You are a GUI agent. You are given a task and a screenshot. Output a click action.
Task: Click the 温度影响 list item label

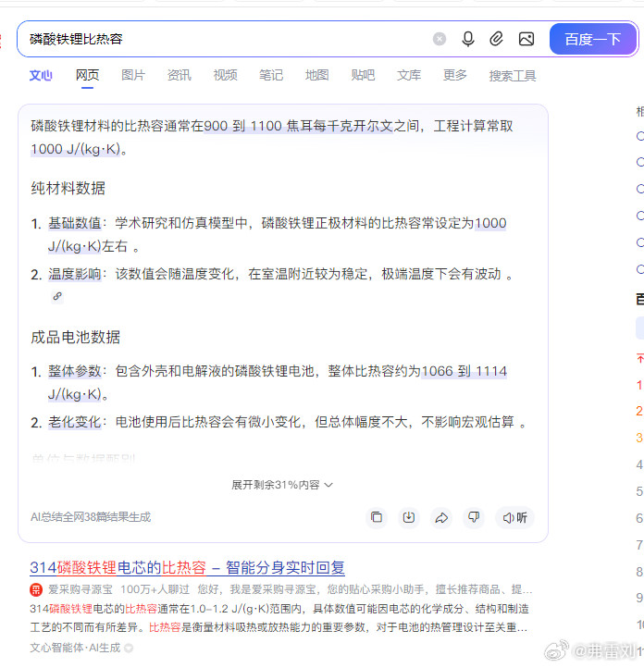point(75,274)
